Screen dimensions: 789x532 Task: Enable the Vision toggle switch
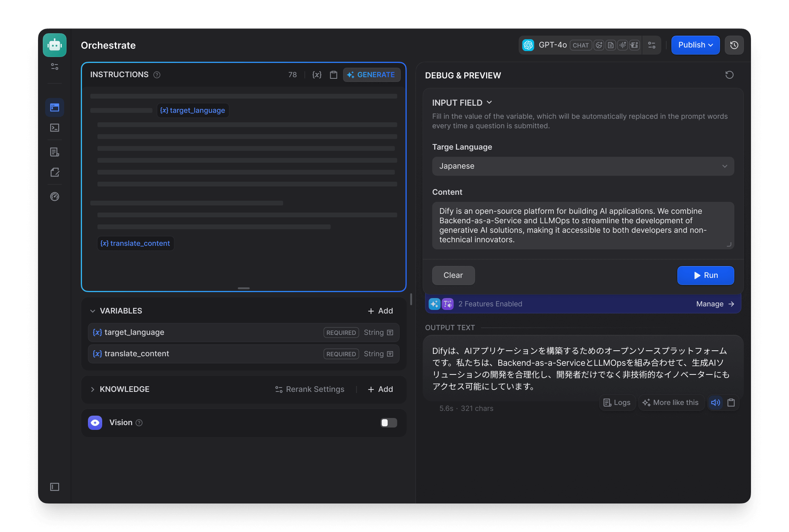(389, 423)
